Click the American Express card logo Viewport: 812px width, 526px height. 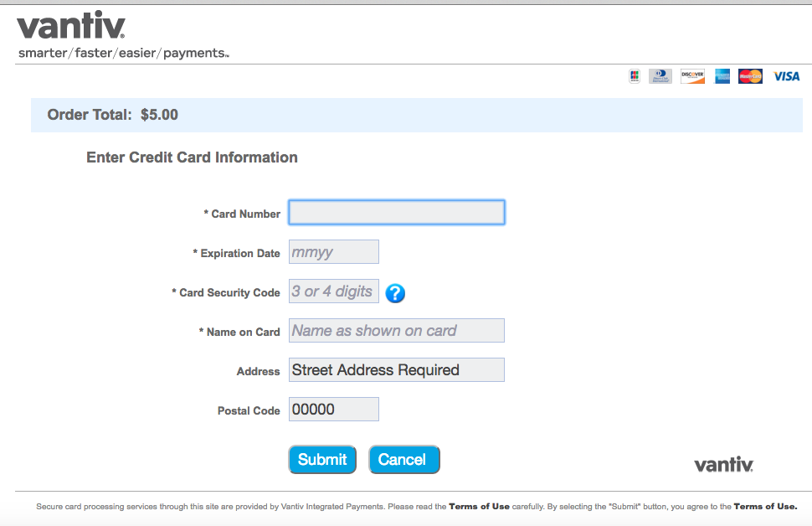click(x=722, y=76)
